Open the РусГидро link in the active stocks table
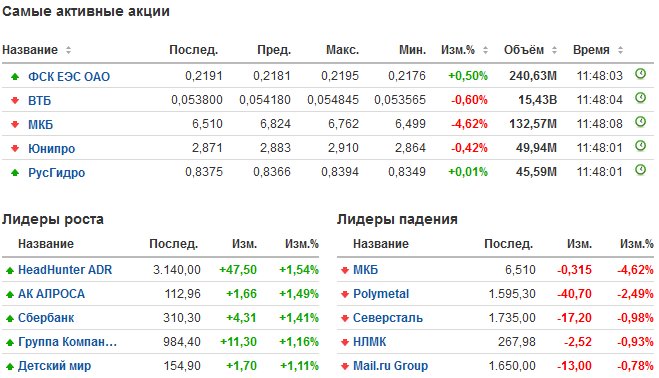Screen dimensions: 659x378 coord(56,172)
